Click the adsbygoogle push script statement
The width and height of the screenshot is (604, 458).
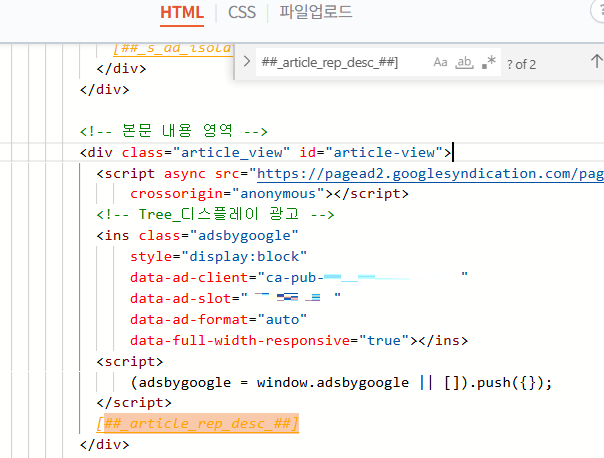pyautogui.click(x=341, y=383)
